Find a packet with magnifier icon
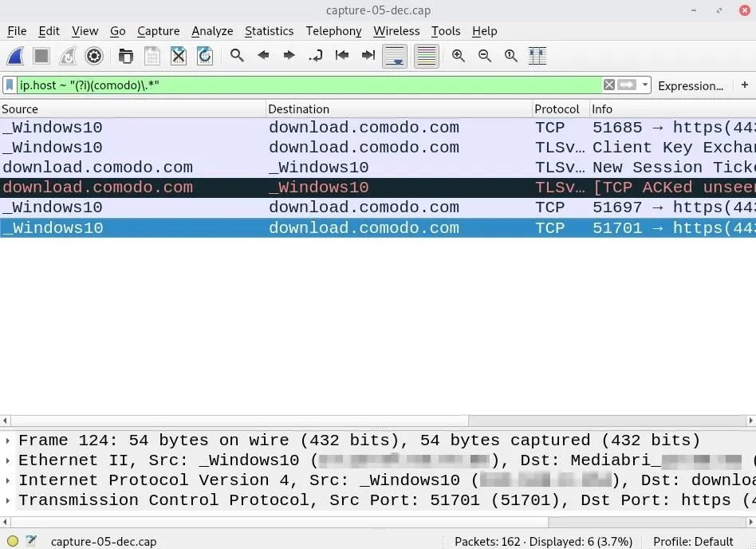 [237, 56]
